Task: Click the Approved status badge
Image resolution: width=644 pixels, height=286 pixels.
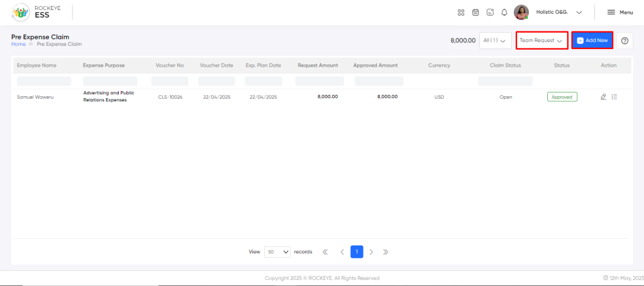Action: pyautogui.click(x=562, y=97)
